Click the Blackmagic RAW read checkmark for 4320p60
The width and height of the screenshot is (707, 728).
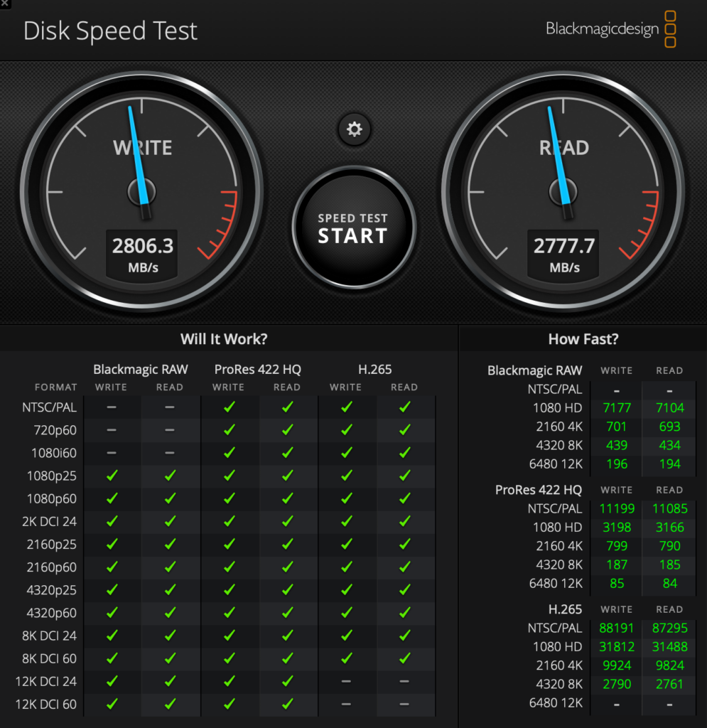coord(170,613)
